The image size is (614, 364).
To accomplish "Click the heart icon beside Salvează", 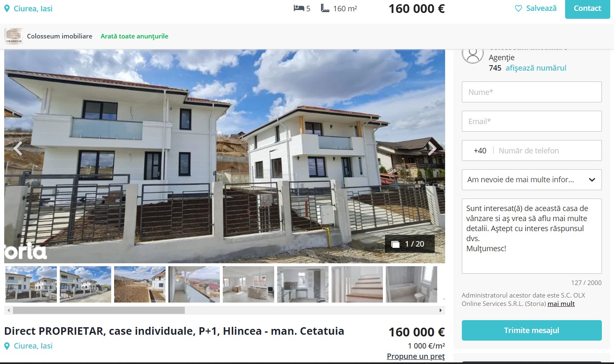I will pos(518,8).
